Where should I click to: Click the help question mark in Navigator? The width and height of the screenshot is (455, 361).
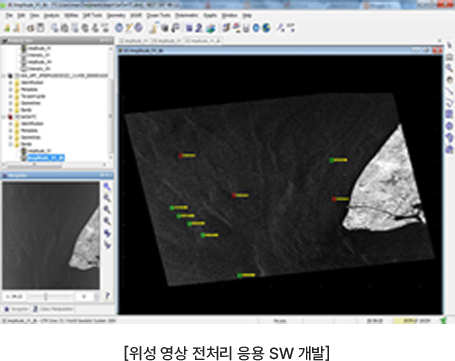(x=107, y=295)
